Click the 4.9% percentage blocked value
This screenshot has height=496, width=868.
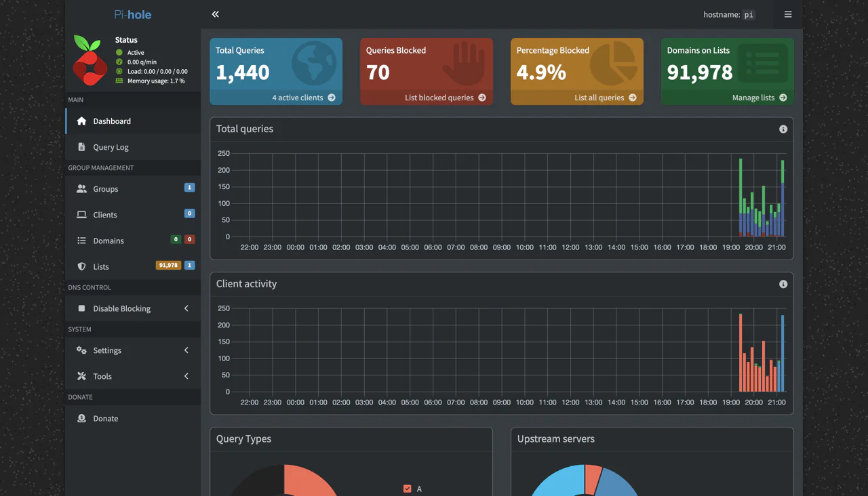pyautogui.click(x=541, y=72)
